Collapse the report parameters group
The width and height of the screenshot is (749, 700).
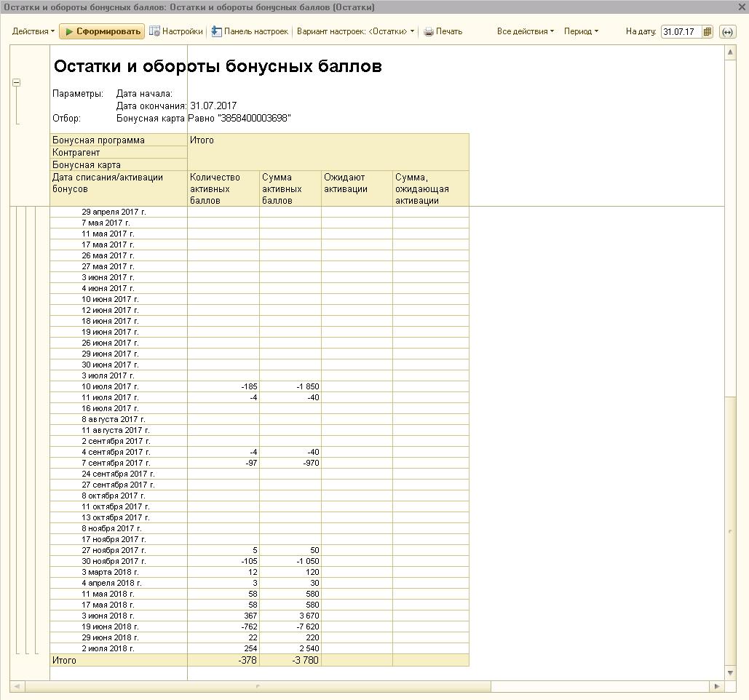click(16, 83)
